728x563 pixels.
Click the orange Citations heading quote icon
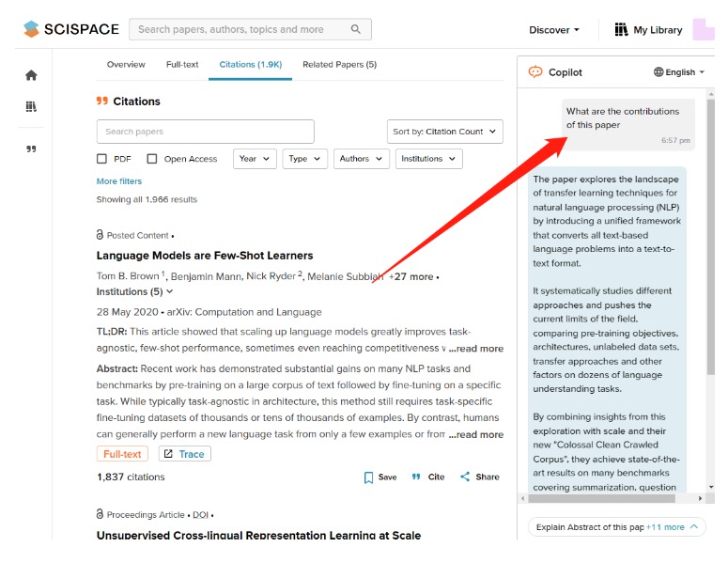click(102, 101)
